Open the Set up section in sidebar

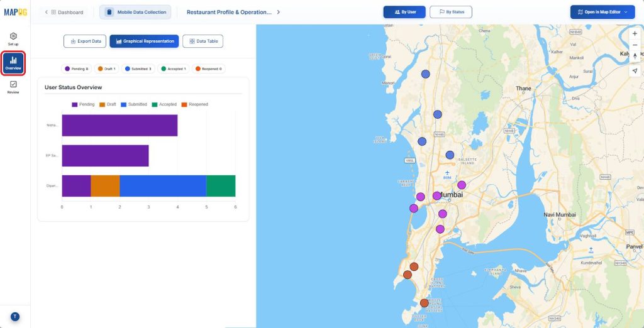click(13, 40)
